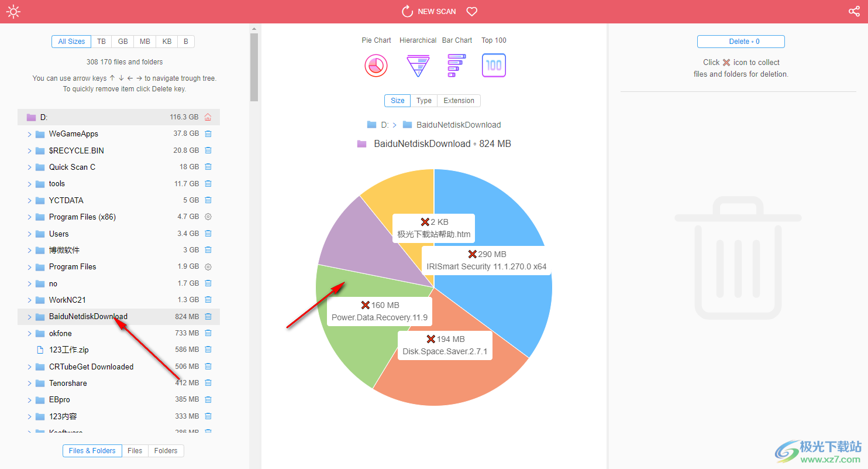Image resolution: width=868 pixels, height=469 pixels.
Task: Select the Bar Chart view icon
Action: click(x=456, y=66)
